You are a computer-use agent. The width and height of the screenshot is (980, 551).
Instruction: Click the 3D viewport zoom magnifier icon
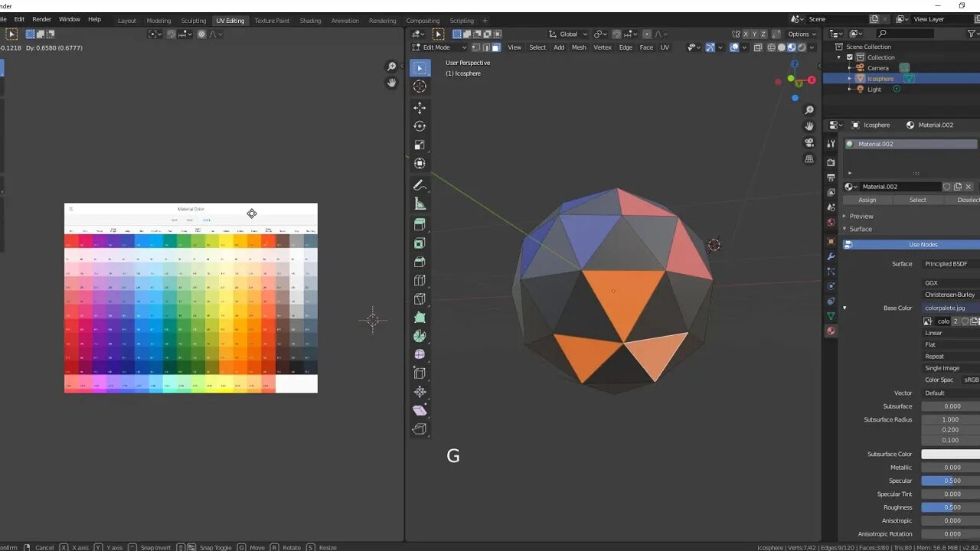point(809,110)
